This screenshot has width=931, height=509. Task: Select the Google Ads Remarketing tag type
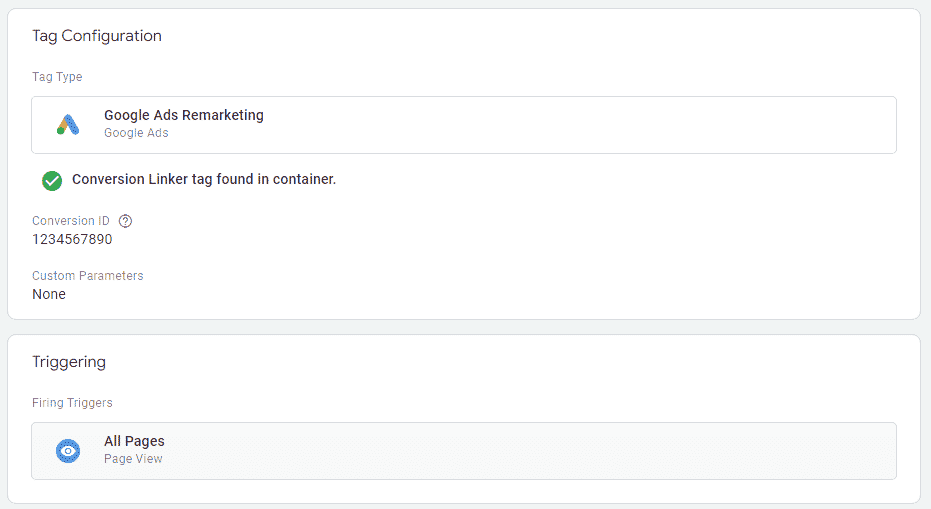click(464, 125)
